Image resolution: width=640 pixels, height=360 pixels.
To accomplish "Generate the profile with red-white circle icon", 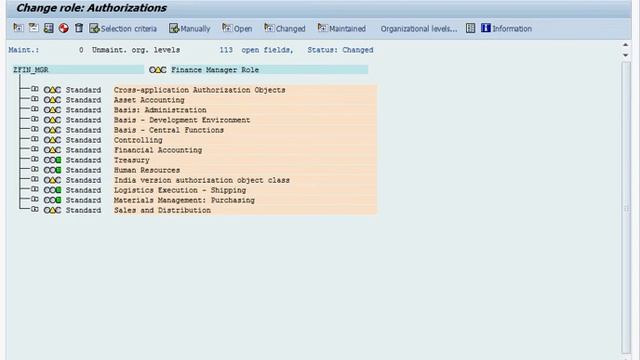I will tap(64, 28).
